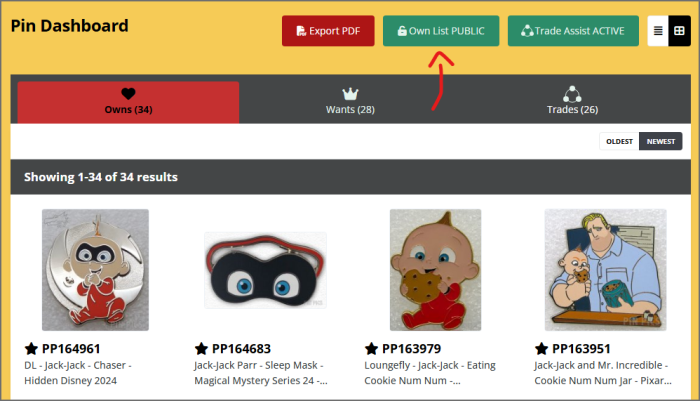
Task: Click the heart icon on Owns tab
Action: 128,94
